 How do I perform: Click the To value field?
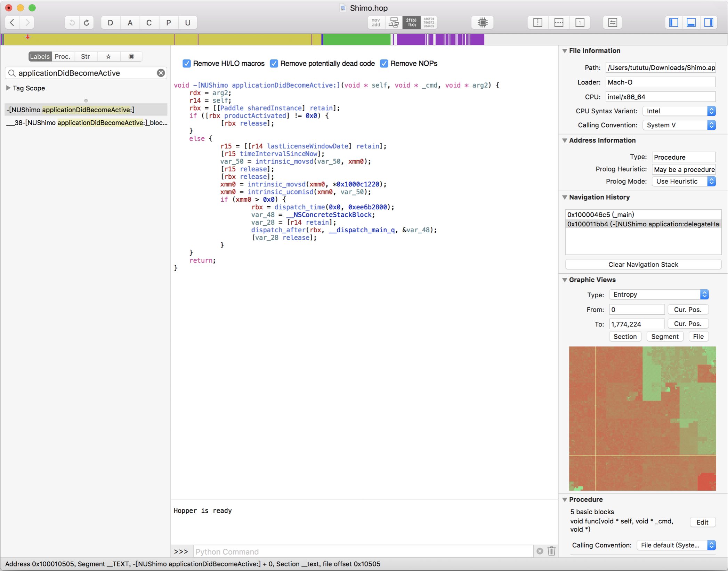[x=637, y=324]
